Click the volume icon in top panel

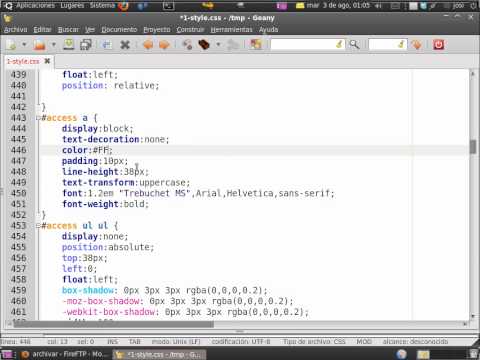[379, 6]
